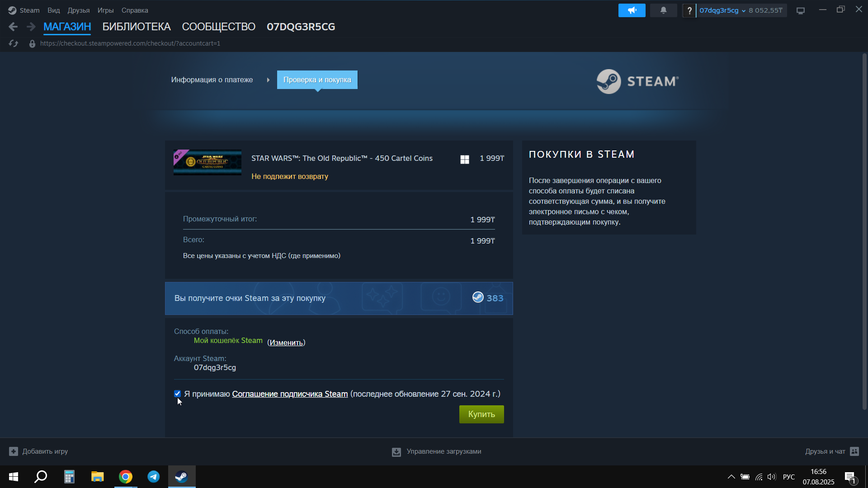This screenshot has width=868, height=488.
Task: Click the wallet balance 8 052,55₸
Action: 765,10
